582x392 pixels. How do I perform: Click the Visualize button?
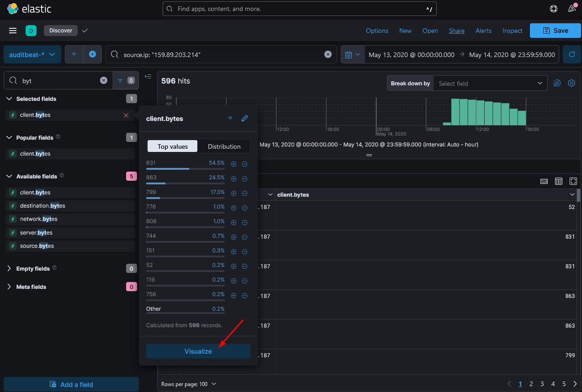pos(198,351)
